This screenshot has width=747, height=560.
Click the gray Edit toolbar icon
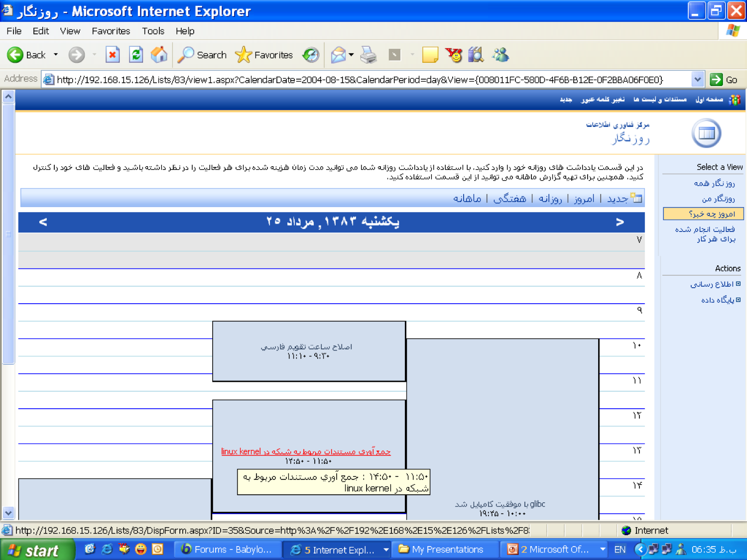(x=394, y=55)
